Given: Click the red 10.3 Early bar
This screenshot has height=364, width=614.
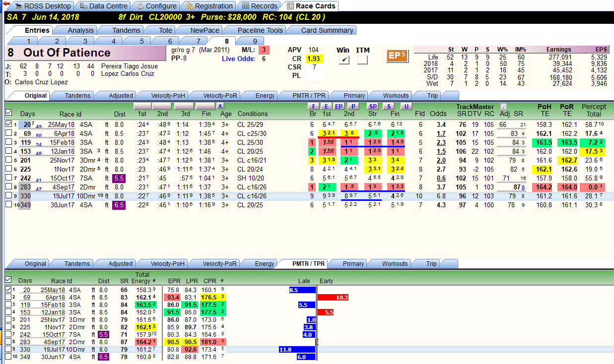Looking at the screenshot, I should [333, 298].
